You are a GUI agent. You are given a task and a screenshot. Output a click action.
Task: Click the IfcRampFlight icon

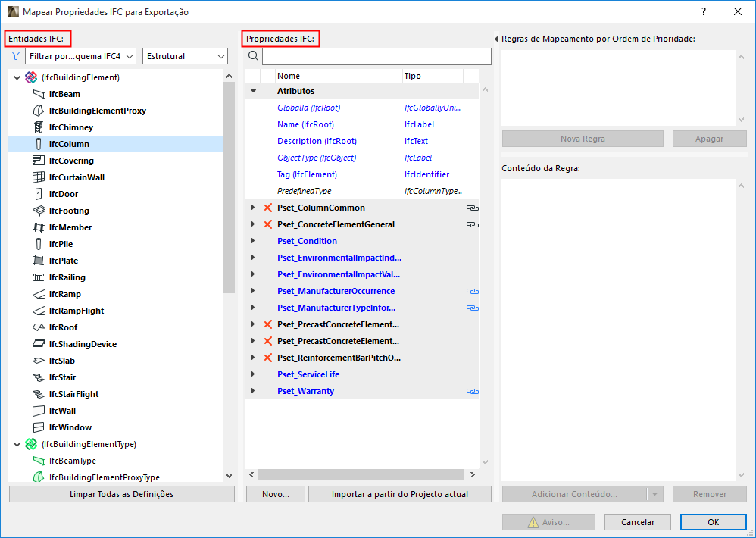tap(38, 311)
